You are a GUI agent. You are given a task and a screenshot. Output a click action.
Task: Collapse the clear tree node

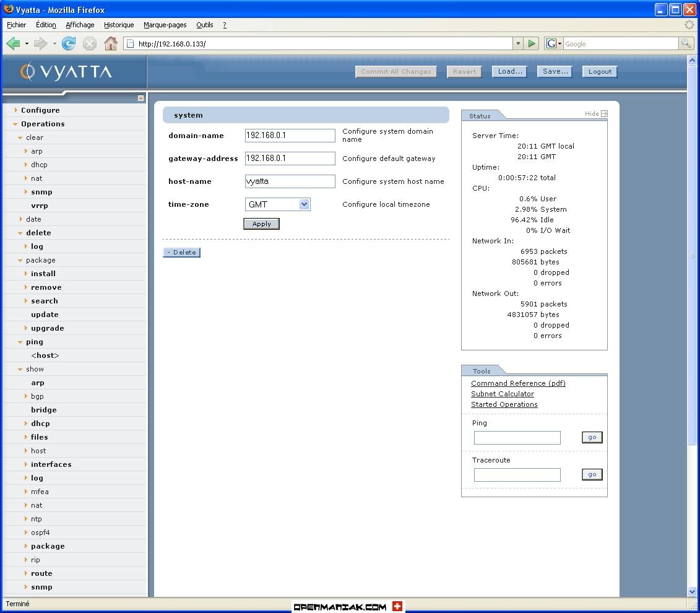point(20,138)
